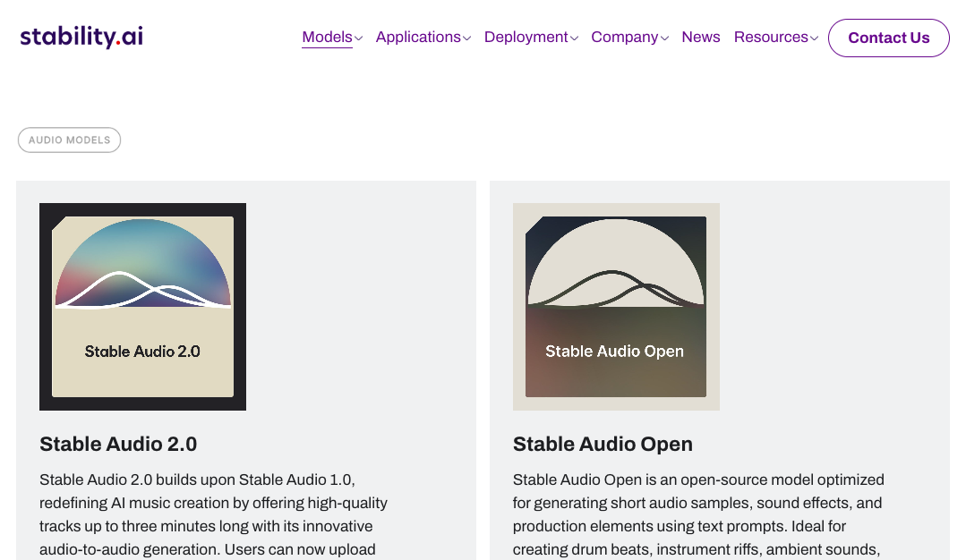Expand the Company chevron arrow
The width and height of the screenshot is (966, 560).
665,38
